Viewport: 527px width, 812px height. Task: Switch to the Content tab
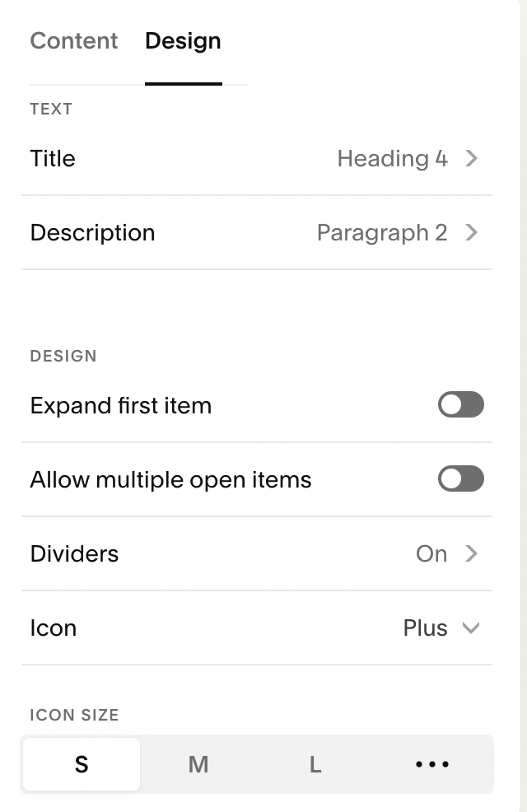[x=74, y=41]
